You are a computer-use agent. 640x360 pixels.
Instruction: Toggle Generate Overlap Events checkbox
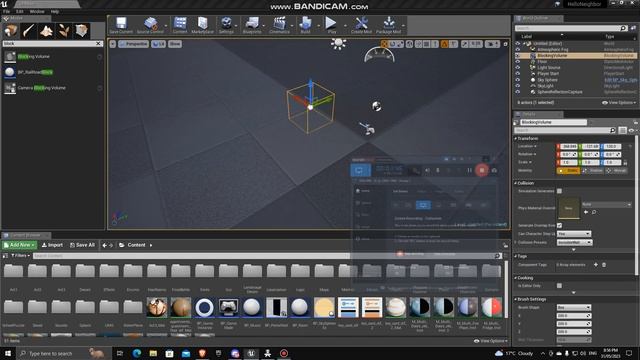[x=559, y=225]
